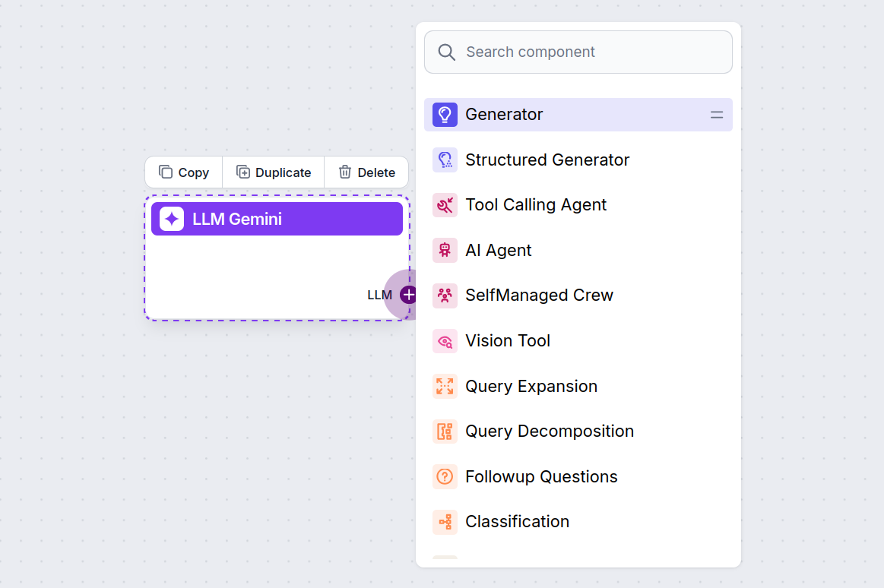Screen dimensions: 884x588
Task: Choose the AI Agent component entry
Action: click(x=498, y=250)
